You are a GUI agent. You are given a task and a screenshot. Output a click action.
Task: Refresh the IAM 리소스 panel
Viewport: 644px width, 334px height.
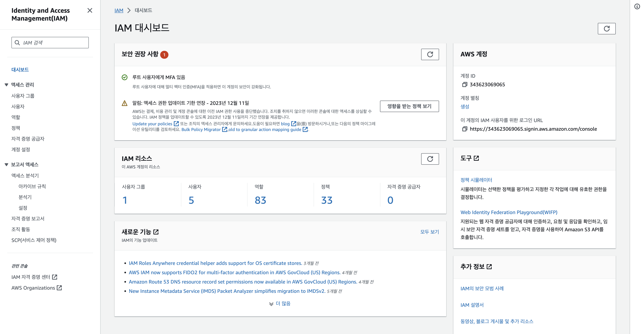[430, 159]
